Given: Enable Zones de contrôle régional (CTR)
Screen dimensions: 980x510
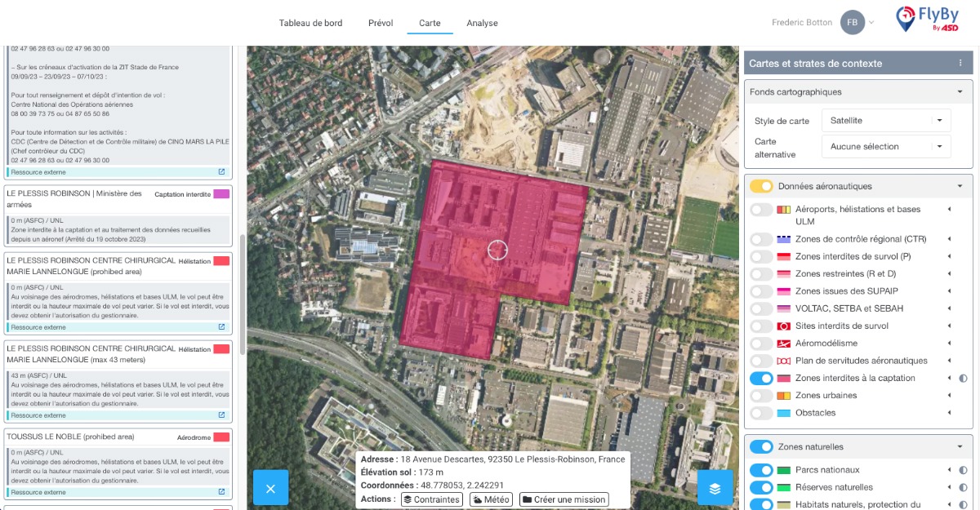Looking at the screenshot, I should point(761,239).
